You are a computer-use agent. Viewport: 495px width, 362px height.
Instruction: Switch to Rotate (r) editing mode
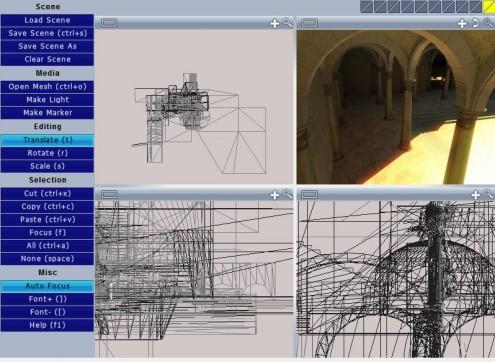[47, 153]
